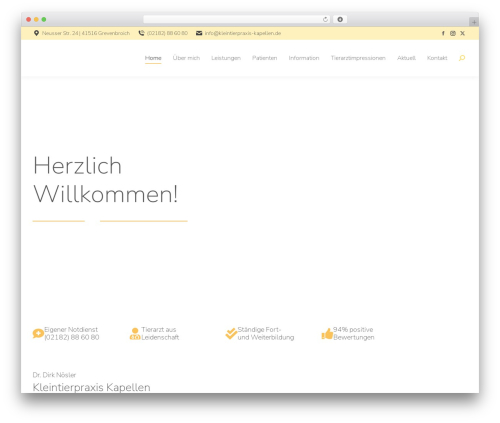The image size is (500, 423).
Task: Select the Home menu item
Action: [153, 58]
